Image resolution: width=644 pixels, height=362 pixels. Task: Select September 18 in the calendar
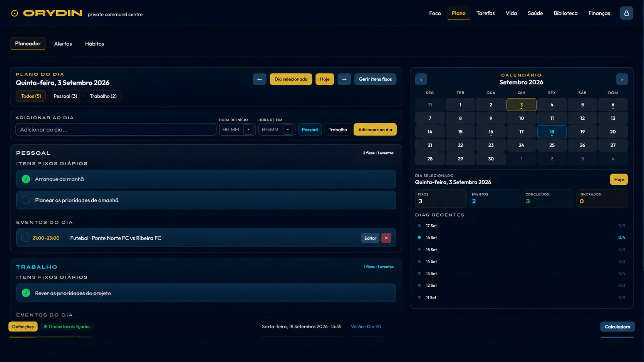(552, 132)
